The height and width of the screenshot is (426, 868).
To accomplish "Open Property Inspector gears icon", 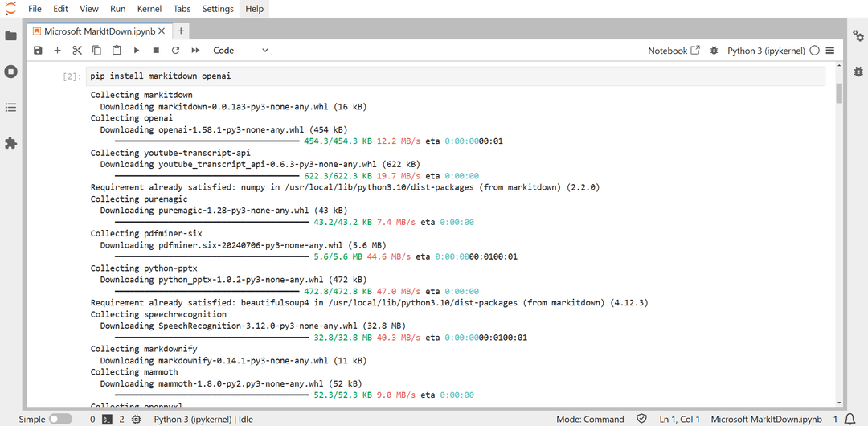I will tap(858, 36).
